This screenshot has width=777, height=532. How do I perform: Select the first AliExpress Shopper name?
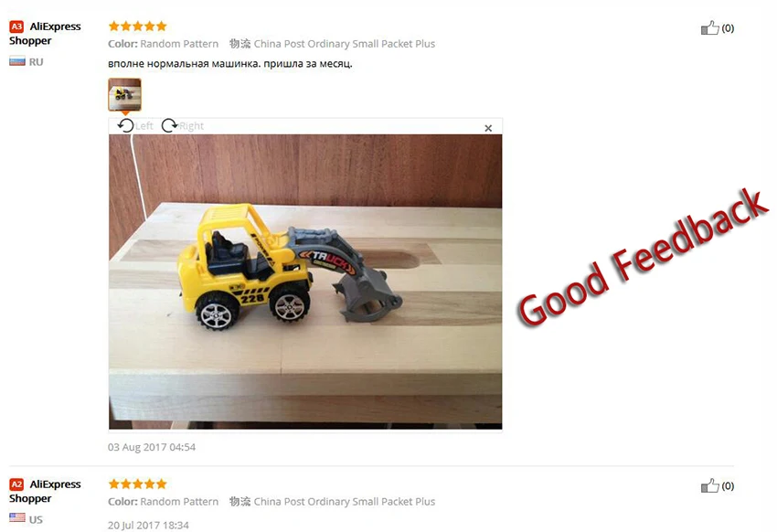click(45, 34)
